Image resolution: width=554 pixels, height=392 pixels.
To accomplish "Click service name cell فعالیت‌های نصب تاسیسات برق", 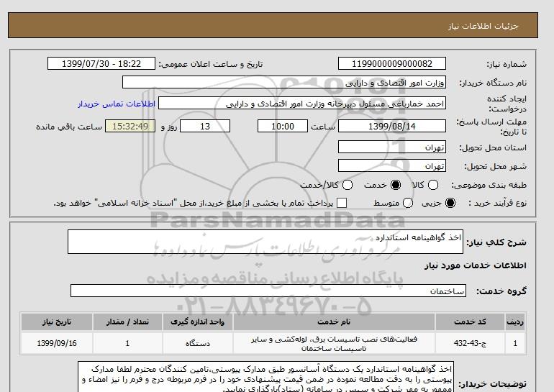I will (334, 344).
